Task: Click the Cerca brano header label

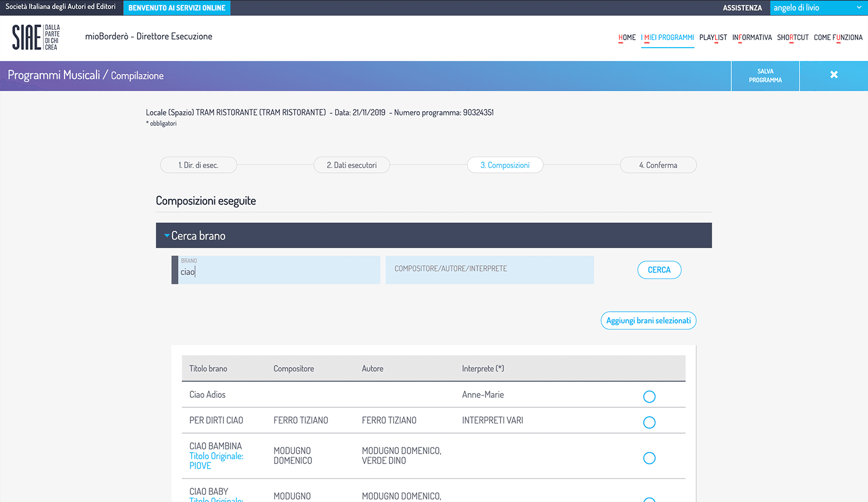Action: 199,236
